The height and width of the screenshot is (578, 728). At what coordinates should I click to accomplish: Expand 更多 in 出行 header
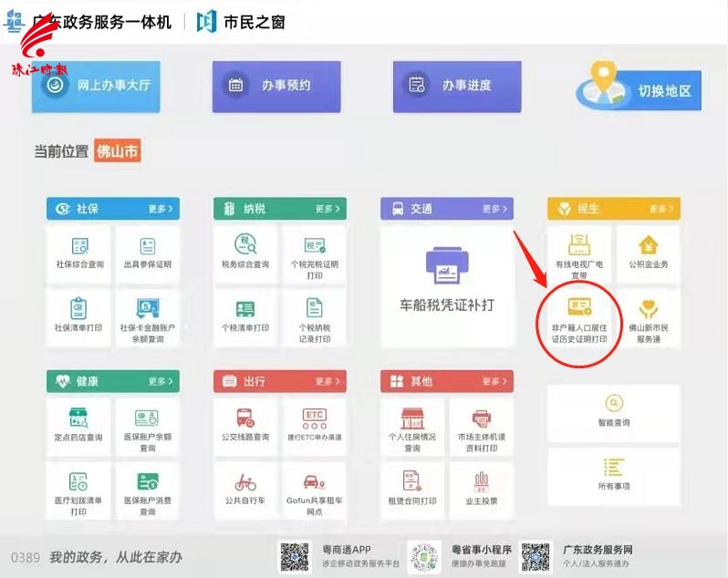(328, 381)
